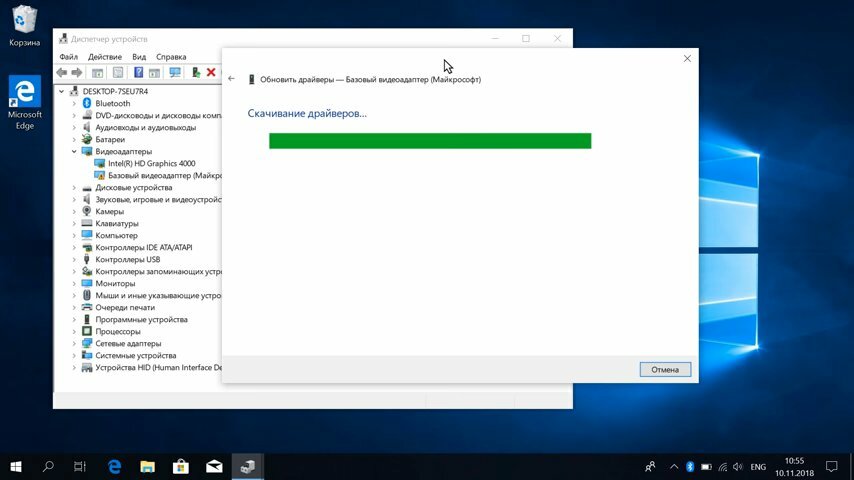The height and width of the screenshot is (480, 854).
Task: Expand the Дисковые устройства category
Action: (74, 187)
